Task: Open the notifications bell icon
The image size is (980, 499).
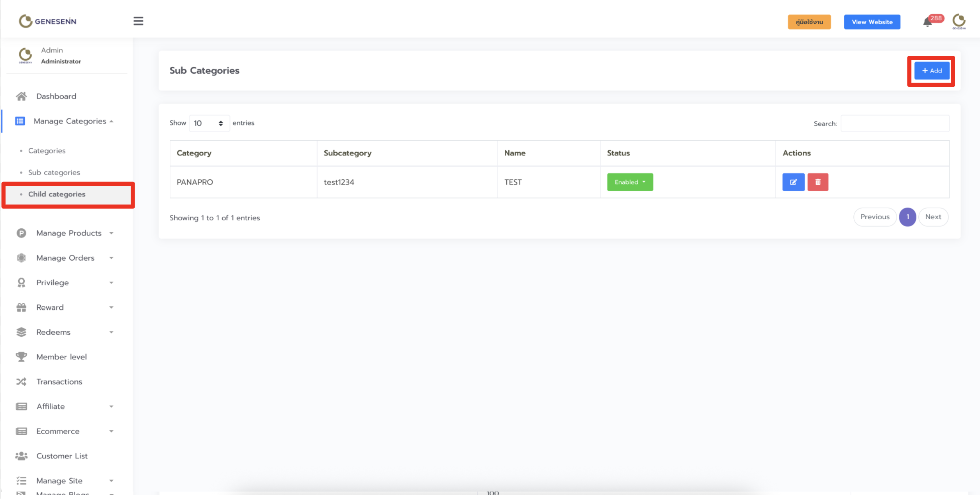Action: click(x=927, y=22)
